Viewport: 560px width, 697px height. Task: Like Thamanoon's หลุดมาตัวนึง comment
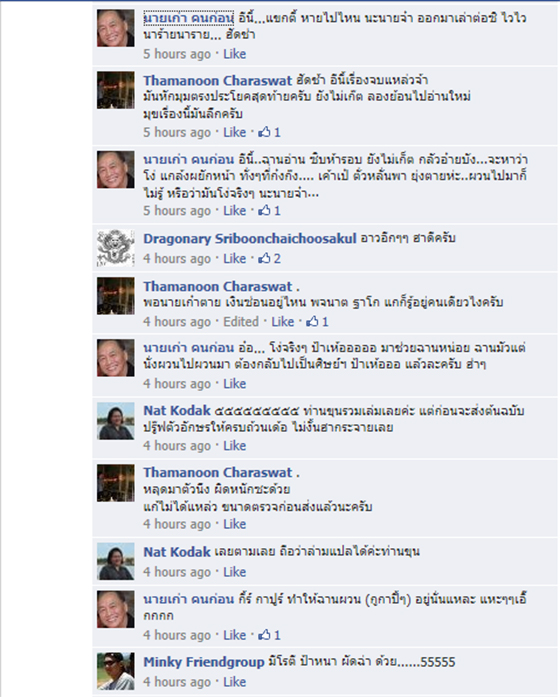click(234, 525)
